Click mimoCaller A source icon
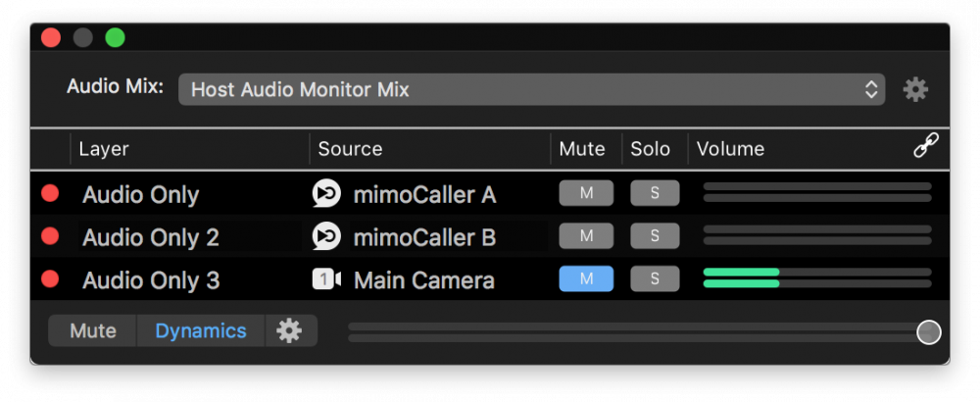Image resolution: width=980 pixels, height=402 pixels. click(327, 194)
